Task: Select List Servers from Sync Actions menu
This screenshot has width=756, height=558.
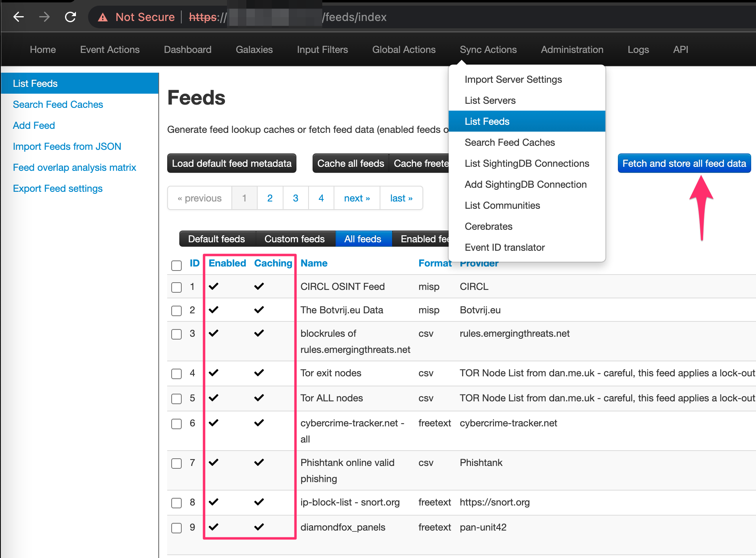Action: pos(490,100)
